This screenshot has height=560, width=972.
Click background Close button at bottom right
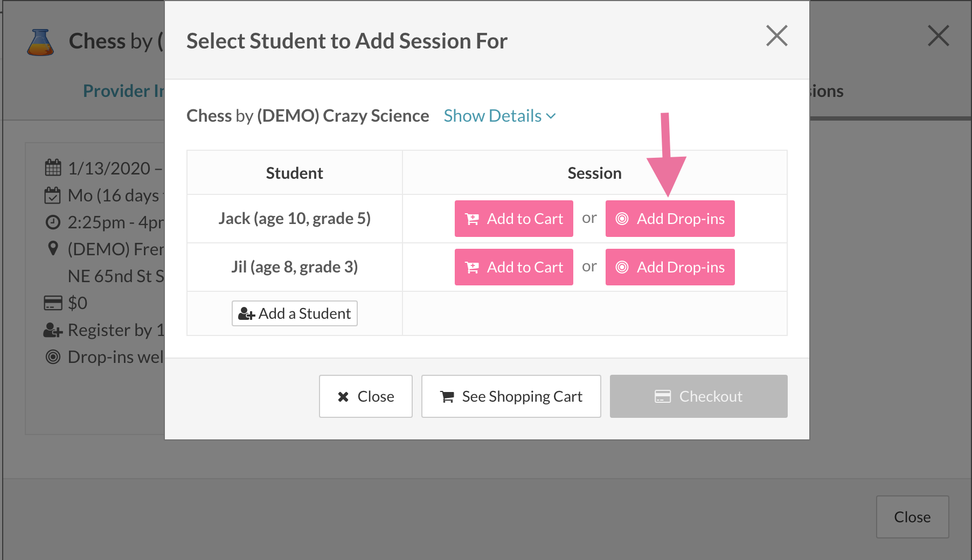pos(912,517)
